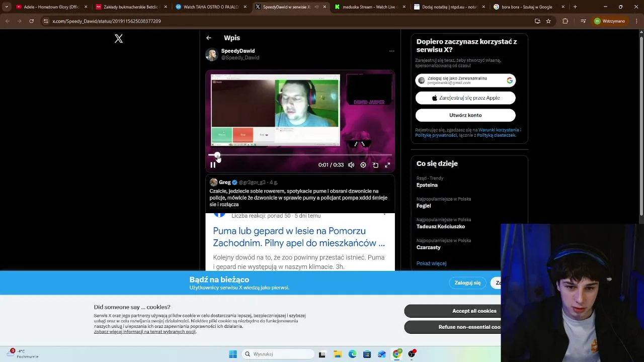
Task: Click Accept all cookies
Action: click(x=453, y=311)
